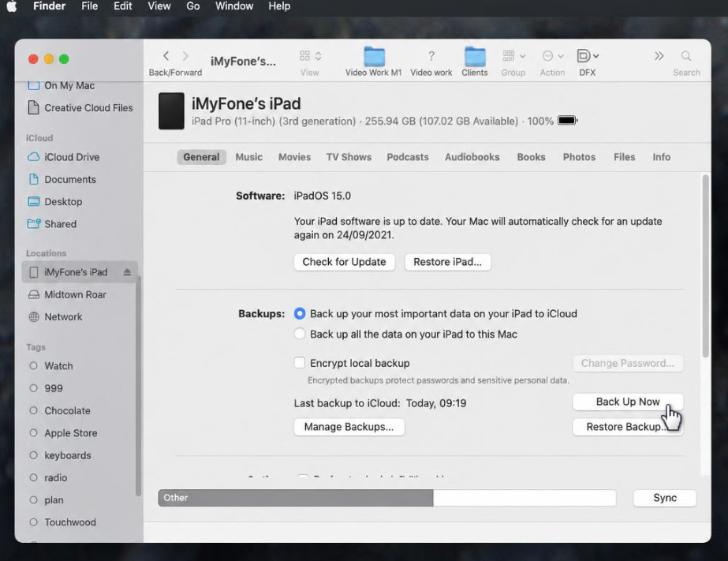
Task: Click Restore iPad... button
Action: click(x=447, y=262)
